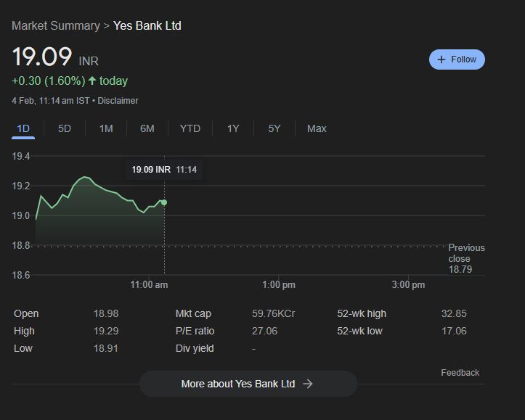
Task: Open More about Yes Bank Ltd
Action: (248, 384)
